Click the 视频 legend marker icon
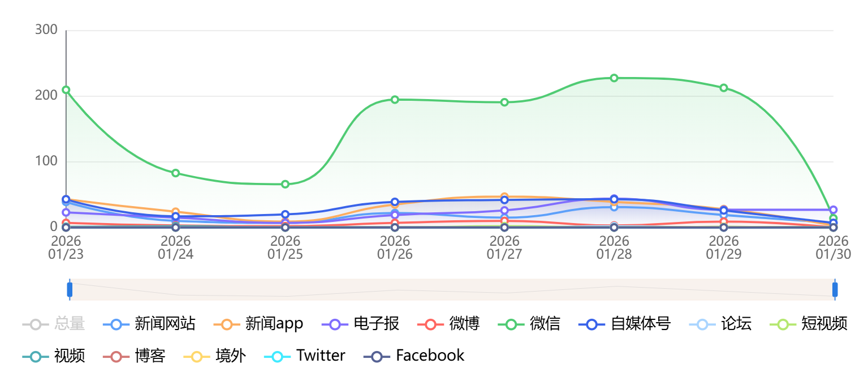This screenshot has height=385, width=868. (x=36, y=356)
